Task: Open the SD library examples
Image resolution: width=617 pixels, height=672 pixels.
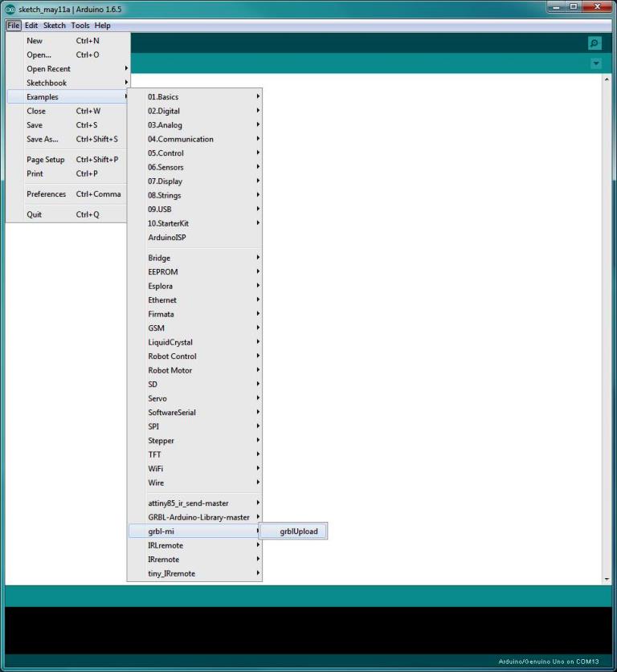Action: [x=194, y=385]
